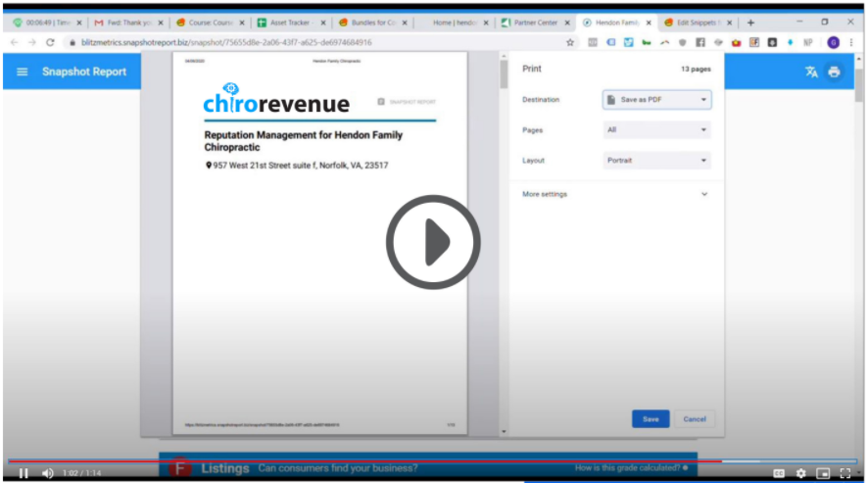Reload the page icon
Image resolution: width=868 pixels, height=483 pixels.
pyautogui.click(x=50, y=42)
